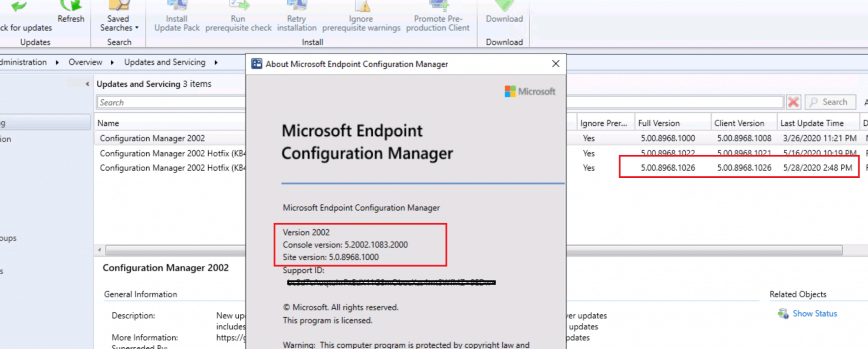Click client version 5.00.8968.1008 cell
The image size is (868, 349).
(744, 138)
